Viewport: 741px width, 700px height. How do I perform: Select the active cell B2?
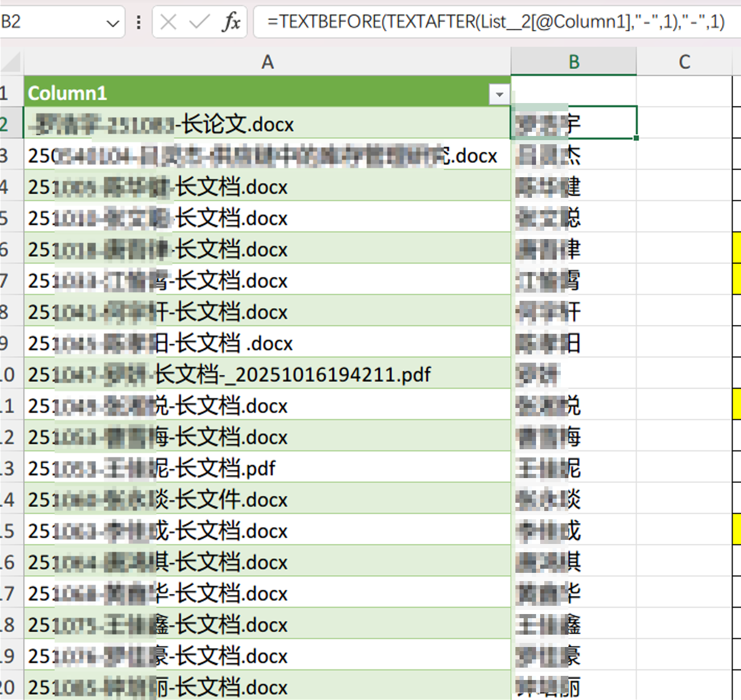573,124
